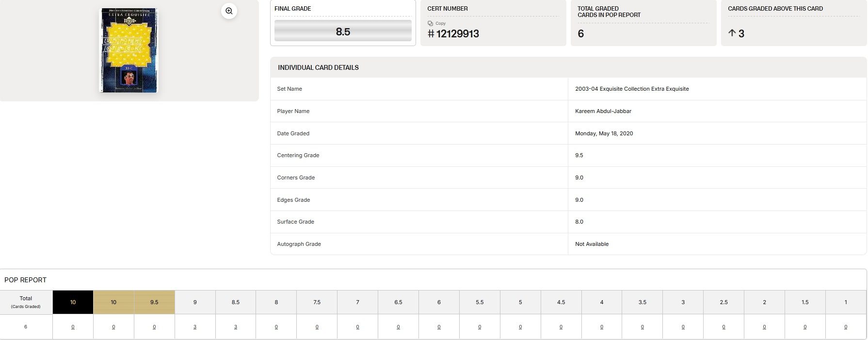Click the count link under grade 1
This screenshot has height=340, width=868.
coord(846,327)
